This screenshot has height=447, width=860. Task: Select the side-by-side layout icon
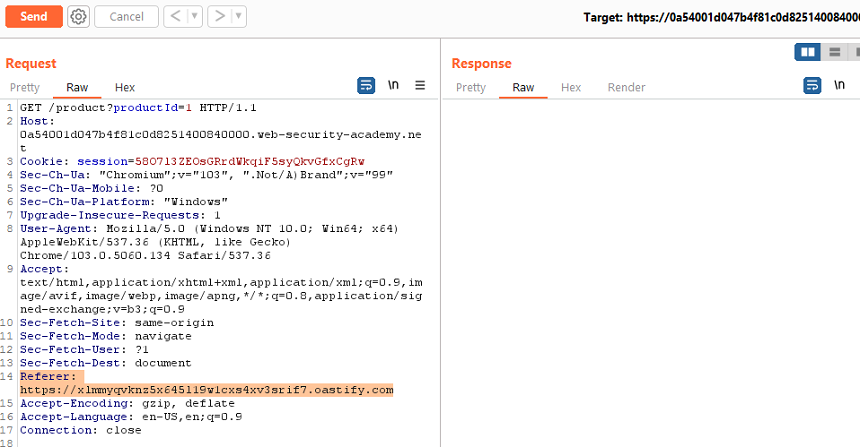point(807,51)
